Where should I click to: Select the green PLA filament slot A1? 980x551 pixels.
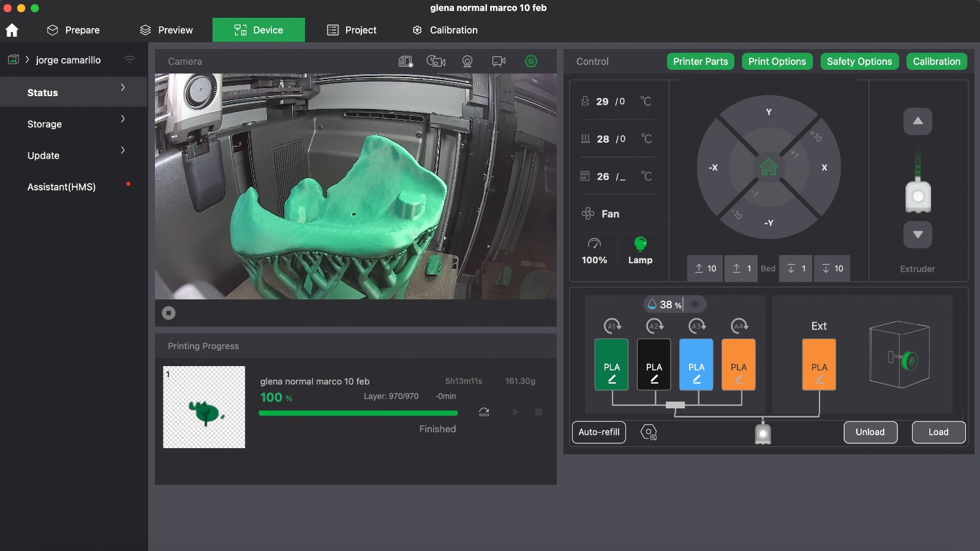pyautogui.click(x=611, y=364)
